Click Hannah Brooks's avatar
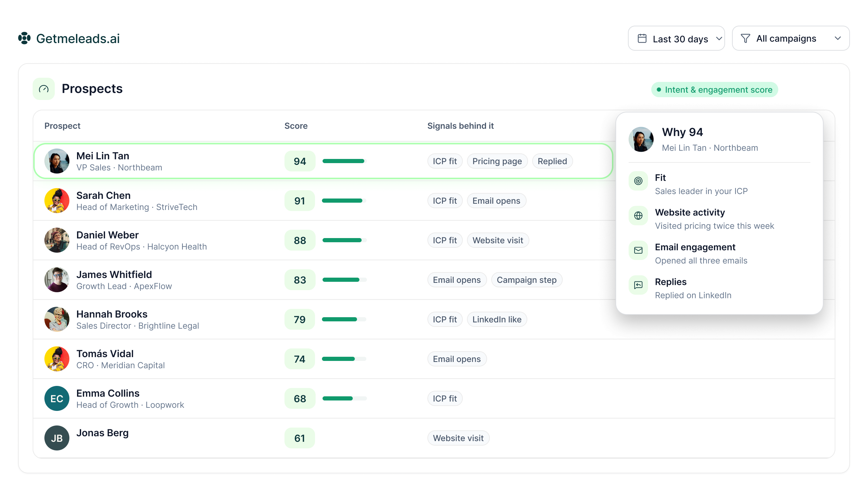 coord(57,319)
